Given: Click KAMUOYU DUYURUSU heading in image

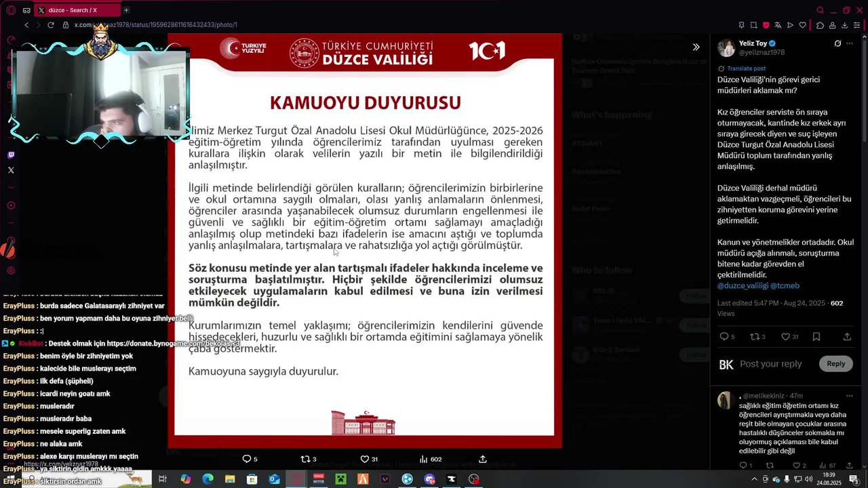Looking at the screenshot, I should click(x=365, y=103).
